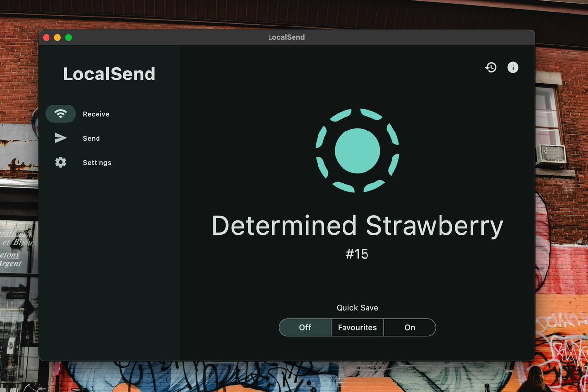Image resolution: width=588 pixels, height=392 pixels.
Task: Click the LocalSend circular logo
Action: click(x=357, y=151)
